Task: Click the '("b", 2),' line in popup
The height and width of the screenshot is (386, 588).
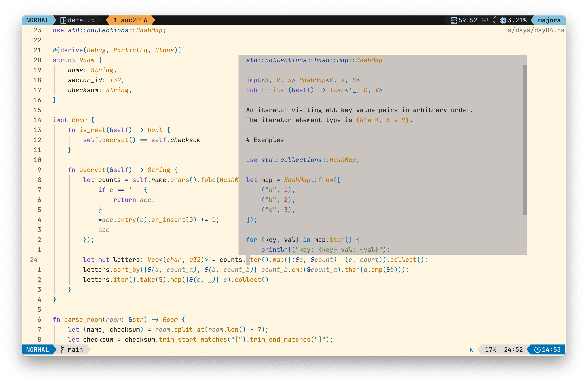Action: (x=278, y=200)
